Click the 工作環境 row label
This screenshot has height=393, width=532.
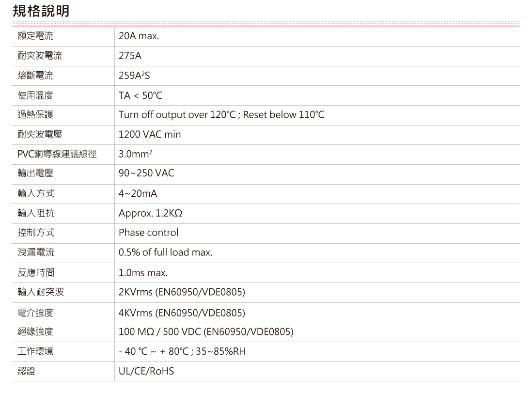[35, 351]
